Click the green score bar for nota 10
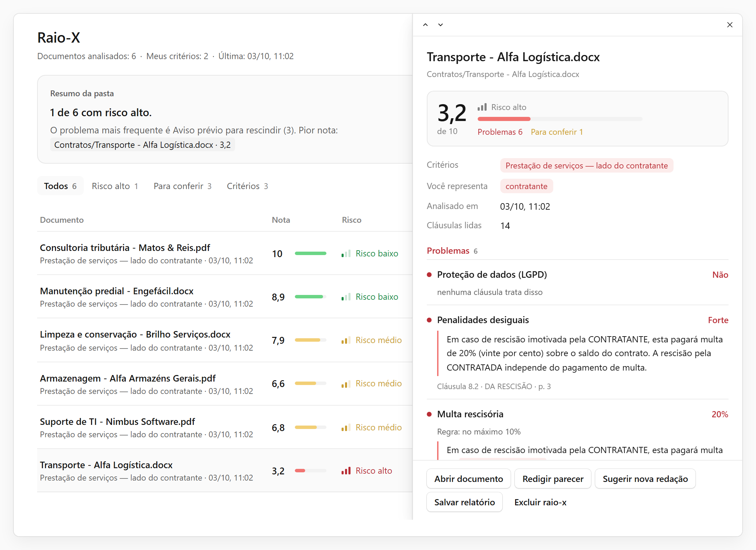Viewport: 756px width, 550px height. pos(311,253)
